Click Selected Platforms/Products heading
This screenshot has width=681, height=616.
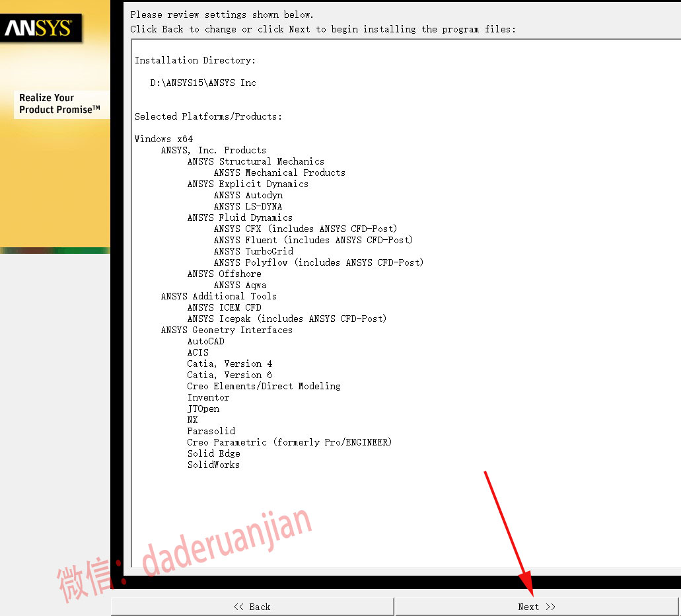click(x=208, y=116)
